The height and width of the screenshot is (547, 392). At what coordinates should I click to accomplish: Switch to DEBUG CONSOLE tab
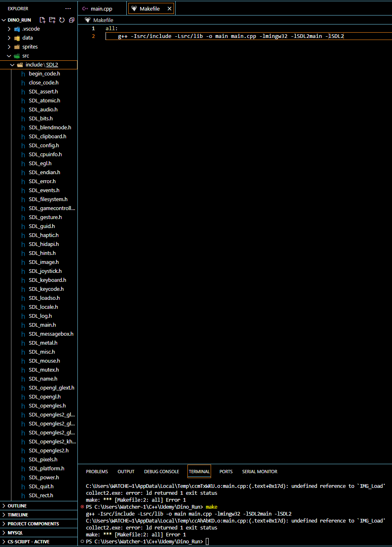pyautogui.click(x=161, y=472)
